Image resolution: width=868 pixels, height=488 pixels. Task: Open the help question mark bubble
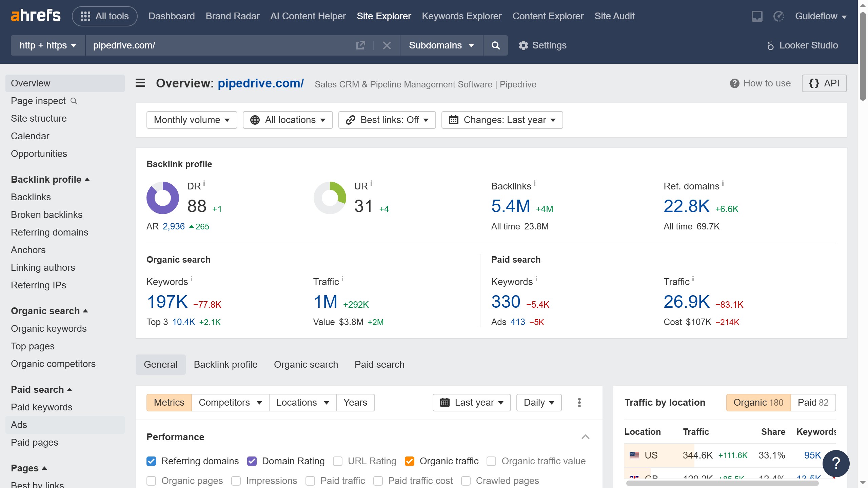[x=836, y=463]
